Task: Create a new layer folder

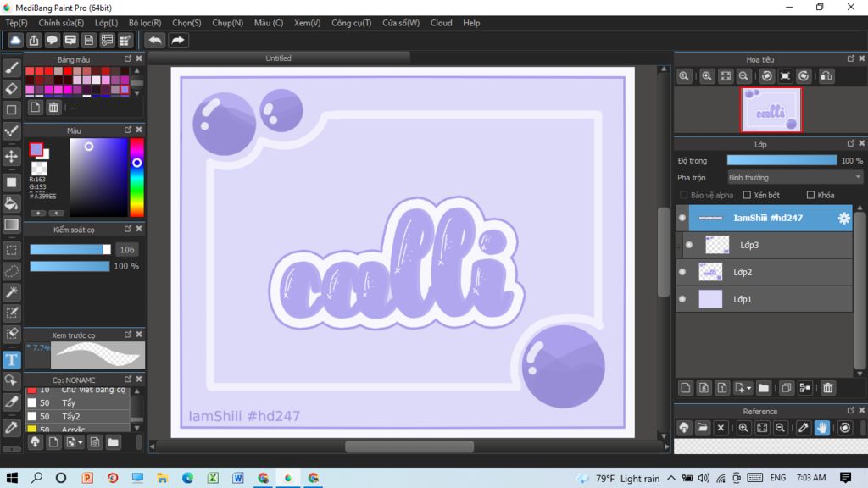Action: click(764, 388)
